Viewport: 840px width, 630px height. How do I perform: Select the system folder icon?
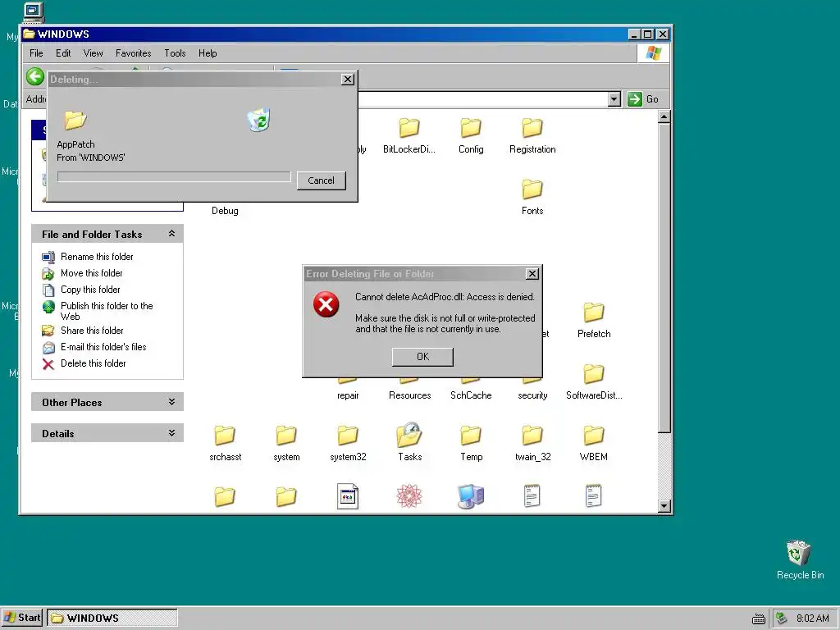pos(286,436)
